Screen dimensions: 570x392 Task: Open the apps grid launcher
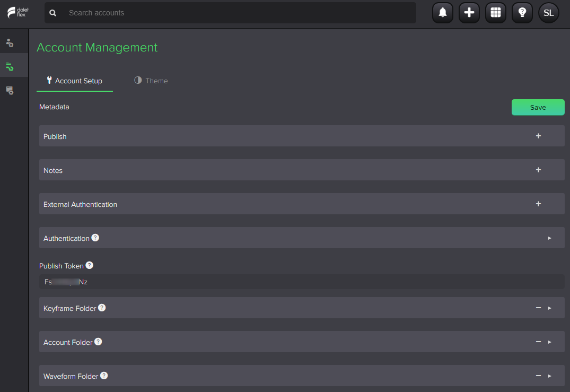coord(496,12)
